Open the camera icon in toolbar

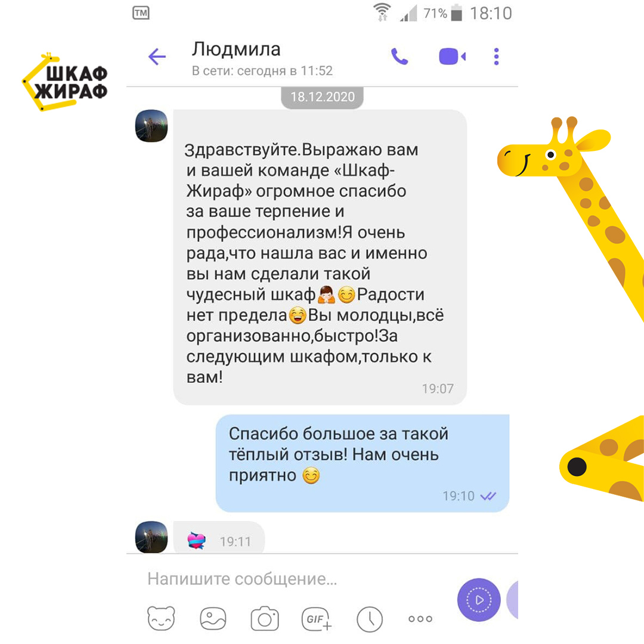pos(265,618)
